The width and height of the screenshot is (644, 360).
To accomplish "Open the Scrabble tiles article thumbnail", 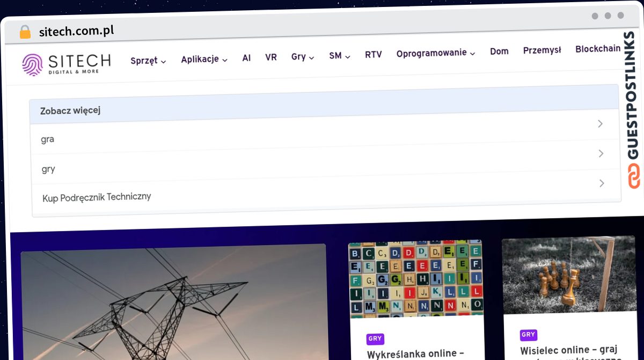I will [416, 278].
